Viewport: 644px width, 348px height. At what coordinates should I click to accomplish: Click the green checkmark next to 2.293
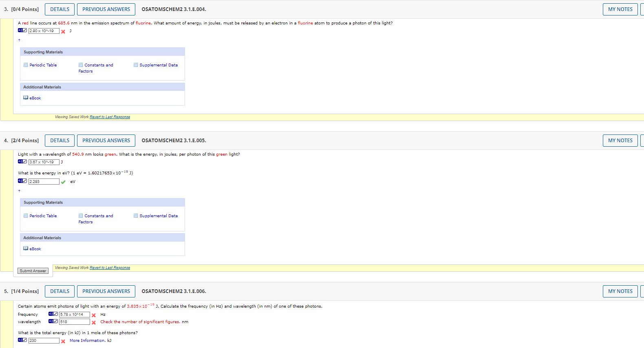pyautogui.click(x=63, y=182)
